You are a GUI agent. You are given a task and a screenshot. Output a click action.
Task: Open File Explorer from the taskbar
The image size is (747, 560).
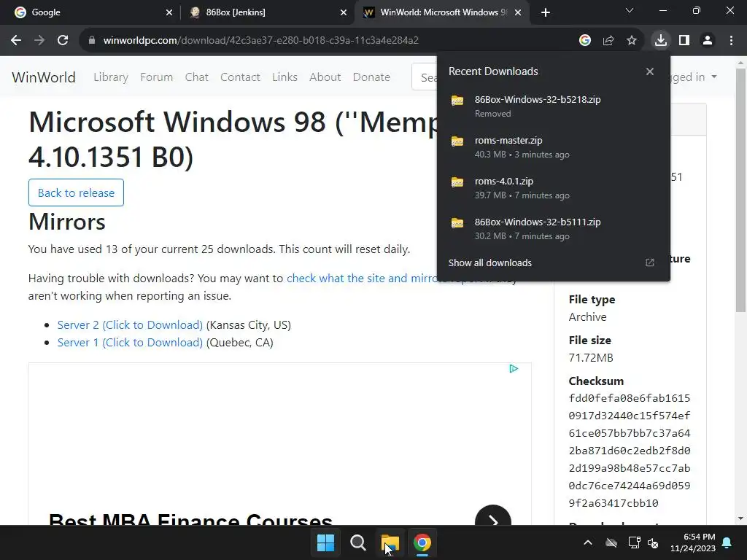coord(390,542)
